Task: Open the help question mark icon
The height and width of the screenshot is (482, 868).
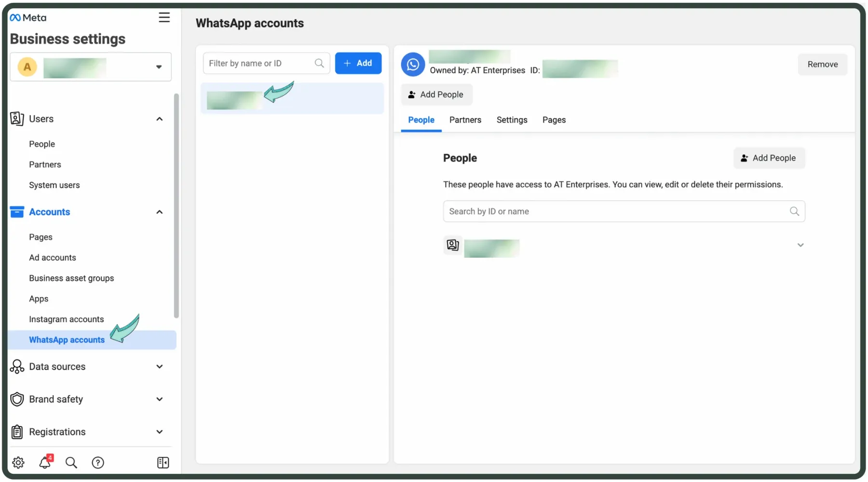Action: pos(98,463)
